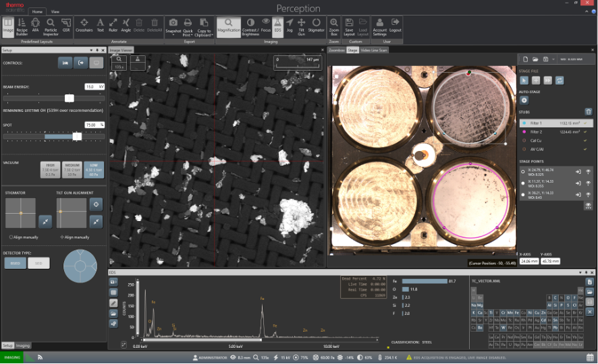Click the EDS spectrum horizontal range bar

click(x=202, y=340)
